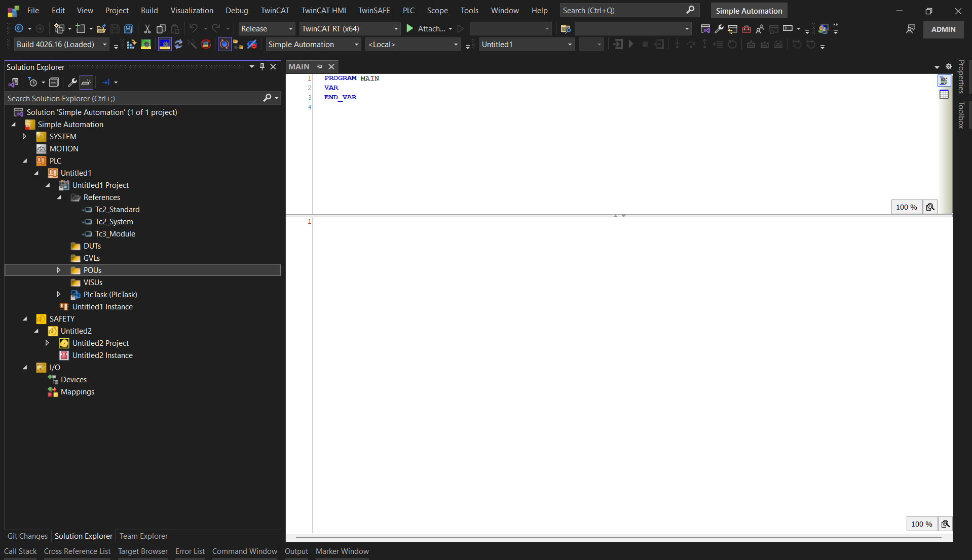Click the Reload Devices refresh icon

[x=178, y=45]
